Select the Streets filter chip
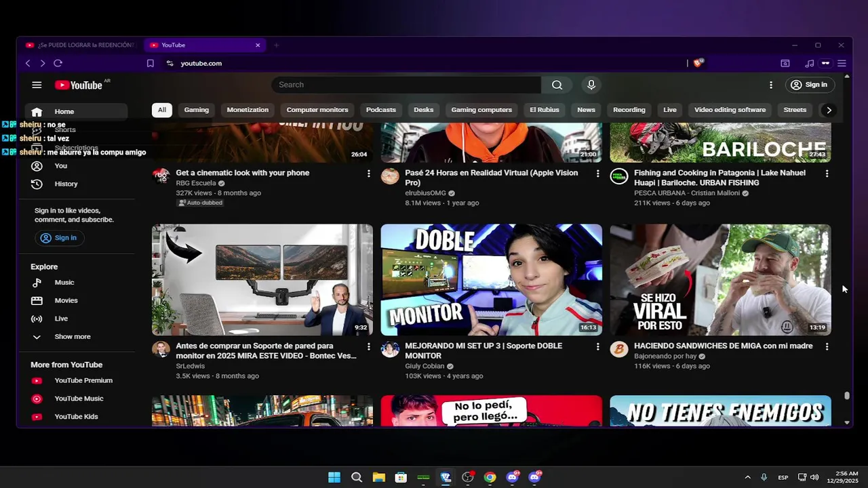868x488 pixels. tap(795, 110)
